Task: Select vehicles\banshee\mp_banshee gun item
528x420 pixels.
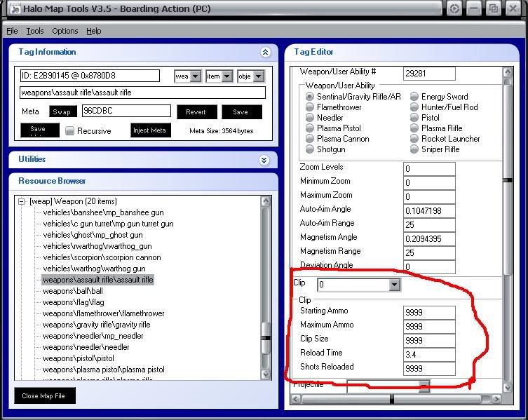Action: click(103, 213)
